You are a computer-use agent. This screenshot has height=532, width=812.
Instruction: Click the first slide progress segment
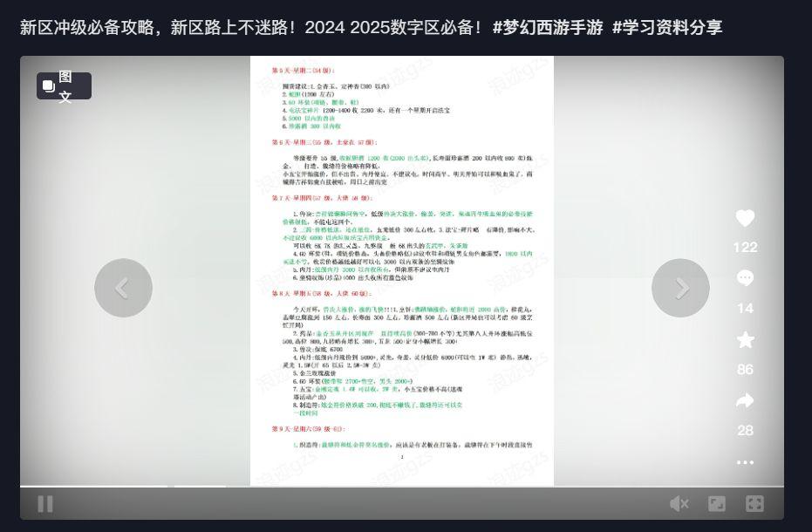point(93,486)
